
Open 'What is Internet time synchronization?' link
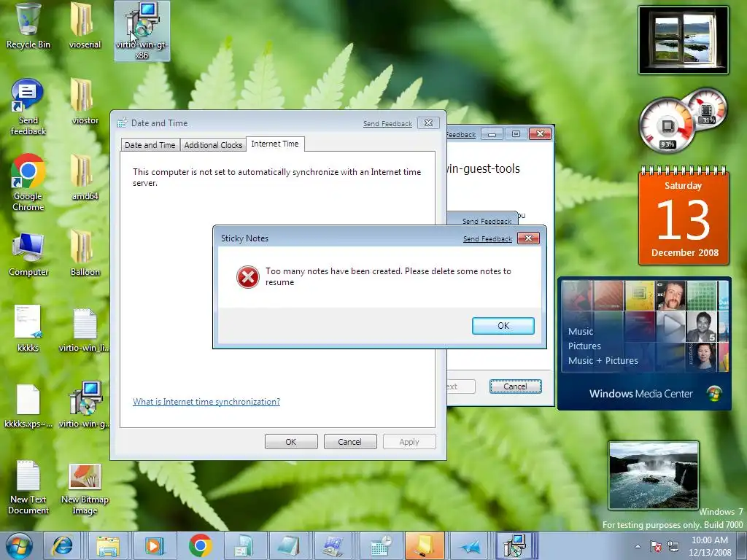206,402
